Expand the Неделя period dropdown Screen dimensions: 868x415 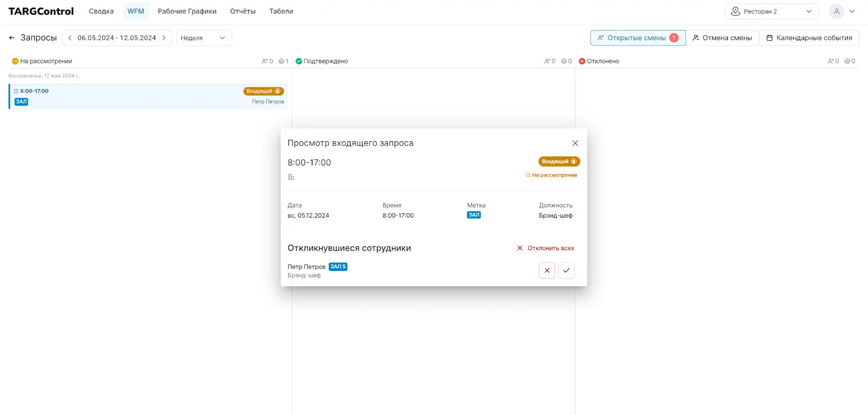(204, 38)
